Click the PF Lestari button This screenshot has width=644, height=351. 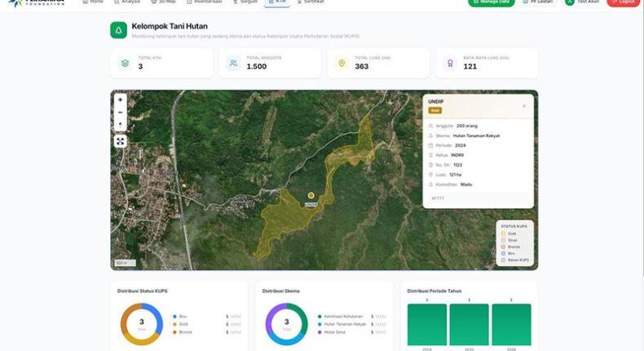coord(538,2)
